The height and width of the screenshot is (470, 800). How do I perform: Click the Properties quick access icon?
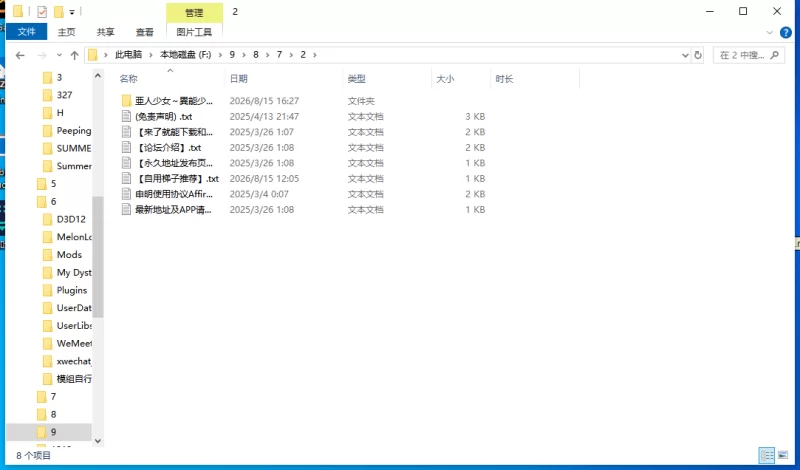pos(42,11)
